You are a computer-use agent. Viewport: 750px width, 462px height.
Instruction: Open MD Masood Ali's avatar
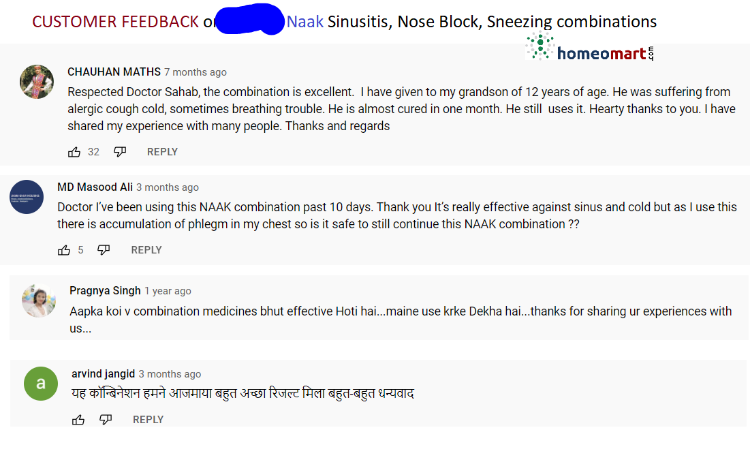tap(27, 197)
